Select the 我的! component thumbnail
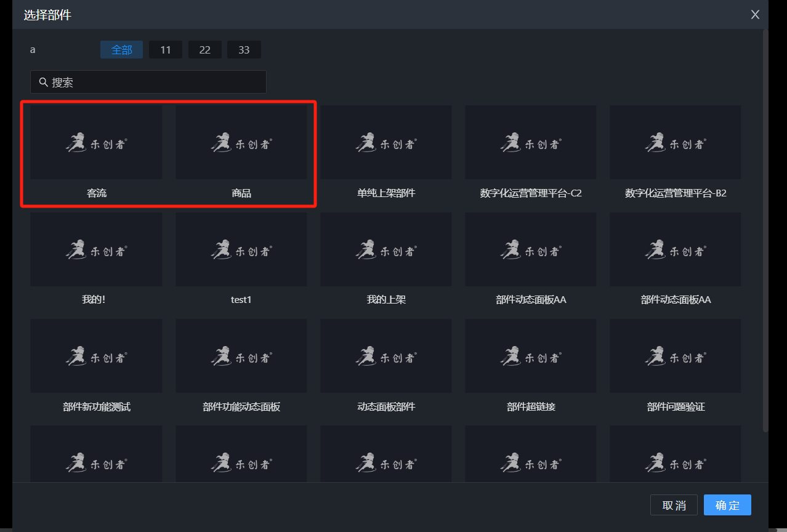The width and height of the screenshot is (787, 532). [x=96, y=249]
